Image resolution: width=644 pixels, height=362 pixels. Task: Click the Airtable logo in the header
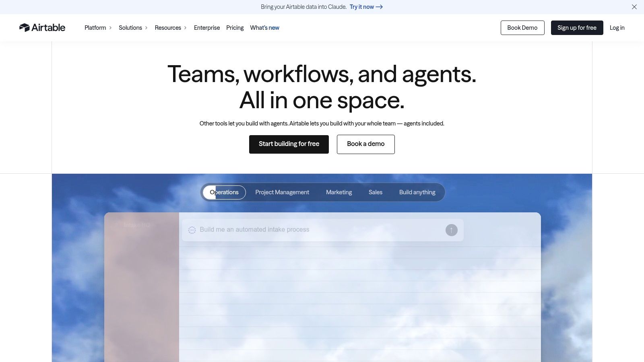[x=42, y=27]
